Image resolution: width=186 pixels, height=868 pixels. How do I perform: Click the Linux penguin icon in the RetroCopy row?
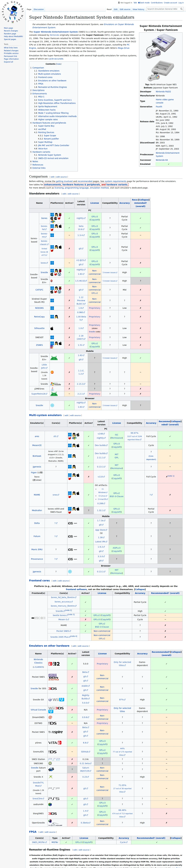[x=56, y=317]
